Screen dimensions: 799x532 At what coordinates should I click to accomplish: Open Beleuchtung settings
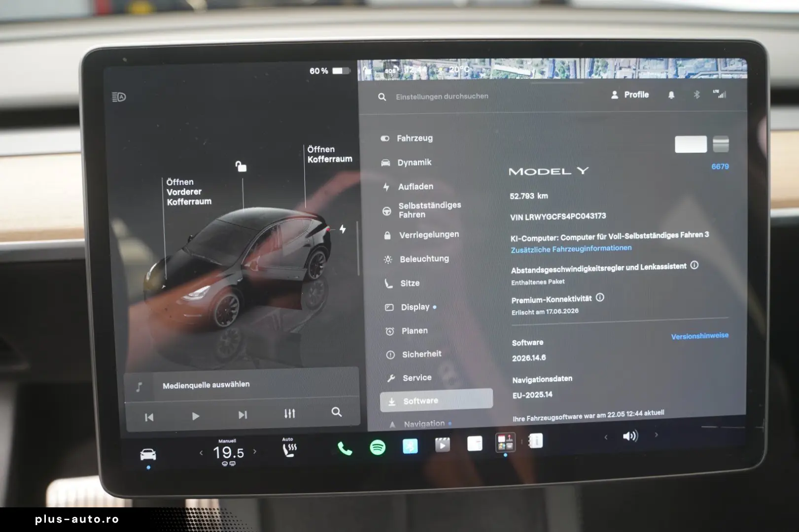[x=417, y=259]
